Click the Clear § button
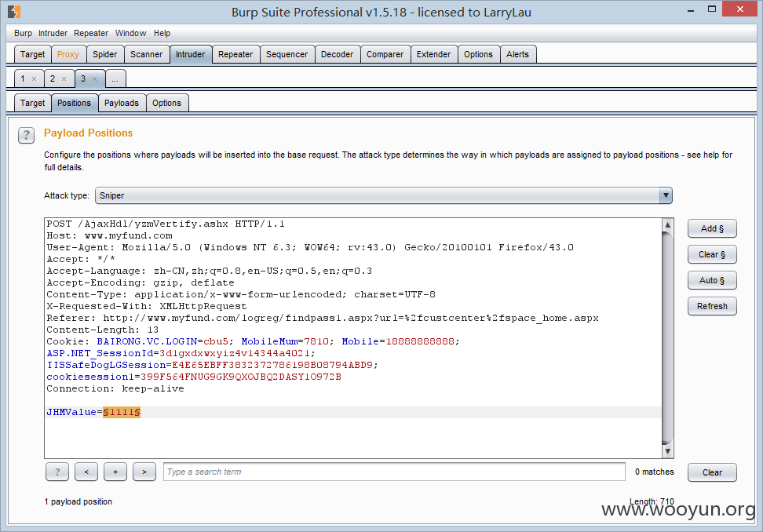The height and width of the screenshot is (532, 763). [712, 254]
